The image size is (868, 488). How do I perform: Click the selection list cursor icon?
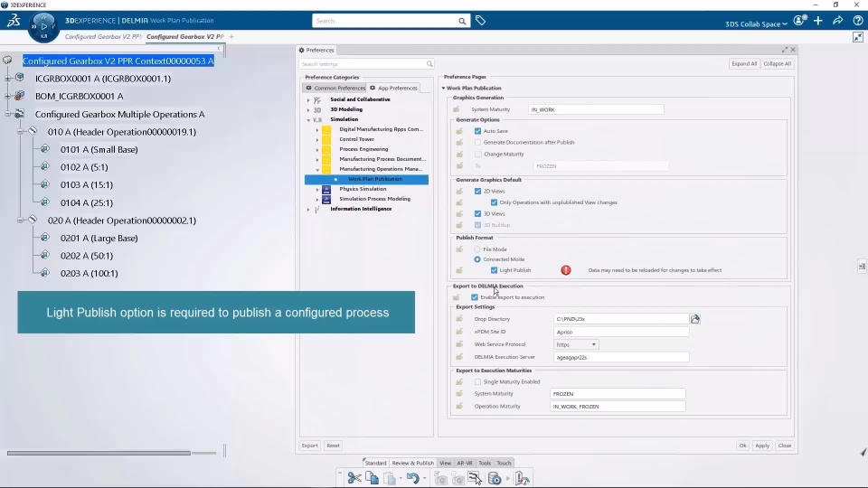click(x=475, y=478)
